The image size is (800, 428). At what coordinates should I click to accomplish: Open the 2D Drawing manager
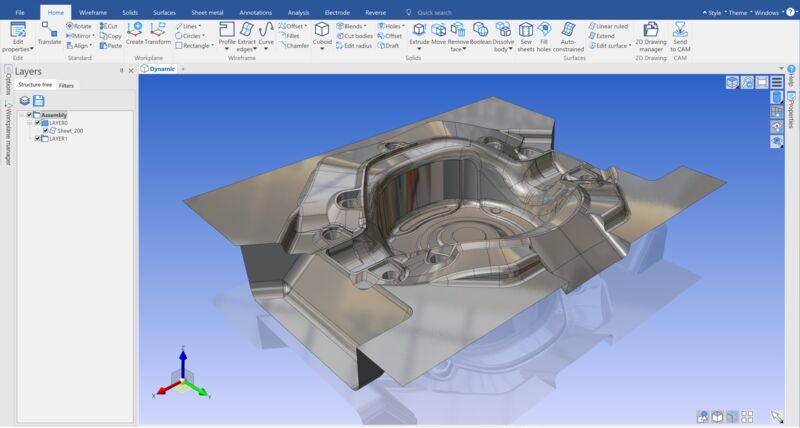click(x=651, y=30)
